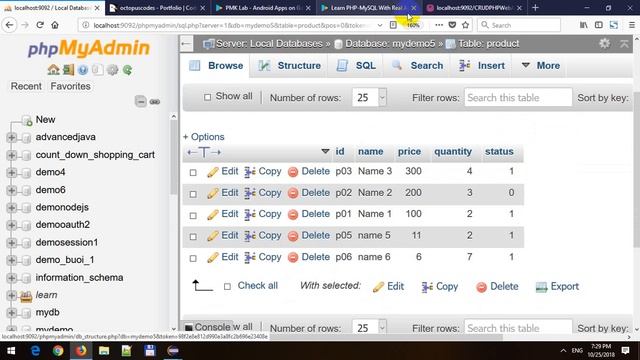Expand the demo4 database node
The image size is (640, 360).
pyautogui.click(x=11, y=173)
